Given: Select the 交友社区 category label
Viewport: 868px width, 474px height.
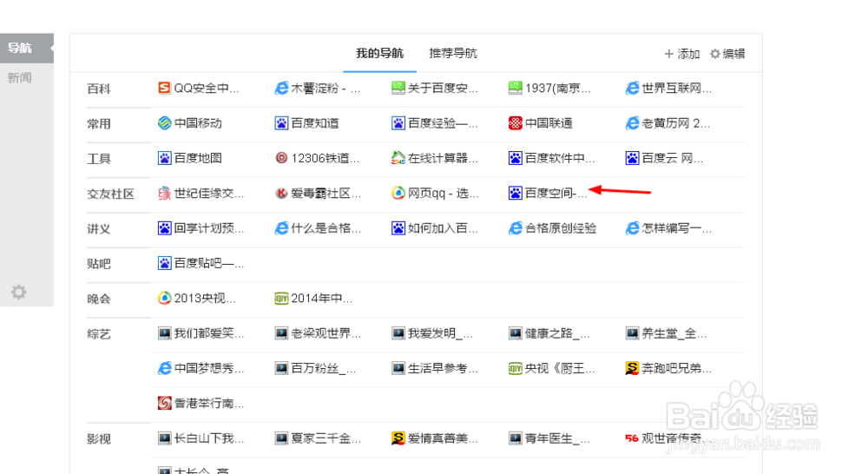Looking at the screenshot, I should [x=111, y=194].
